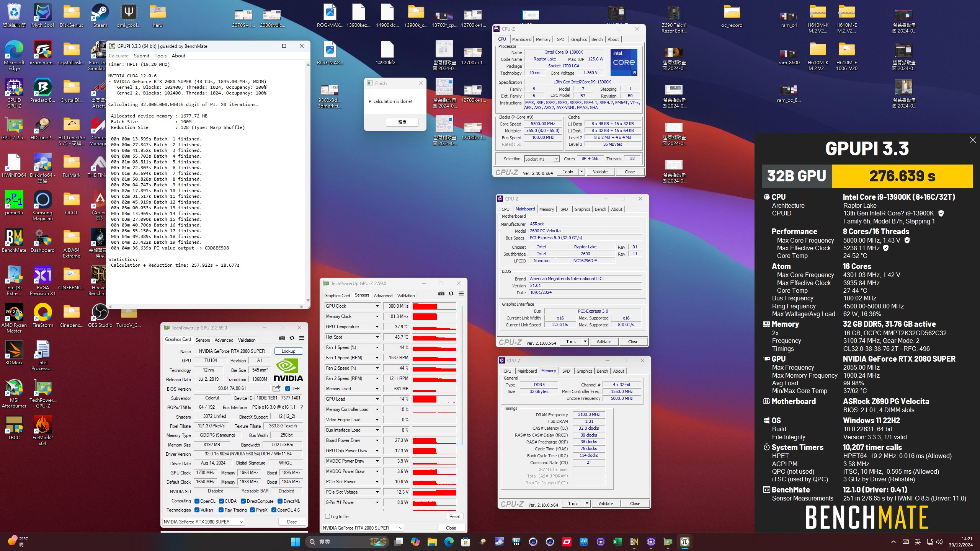The width and height of the screenshot is (980, 551).
Task: Switch to Advanced tab in GPU-Z Sensors window
Action: pyautogui.click(x=383, y=295)
